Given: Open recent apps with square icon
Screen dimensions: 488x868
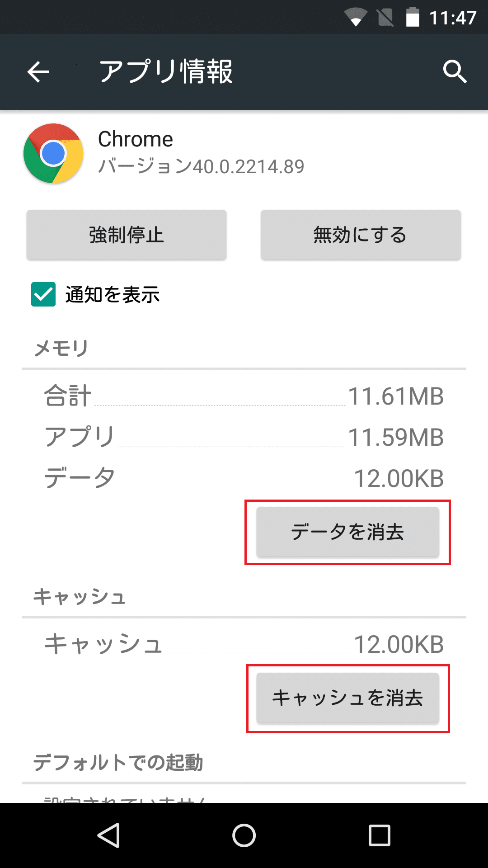Looking at the screenshot, I should [x=380, y=835].
